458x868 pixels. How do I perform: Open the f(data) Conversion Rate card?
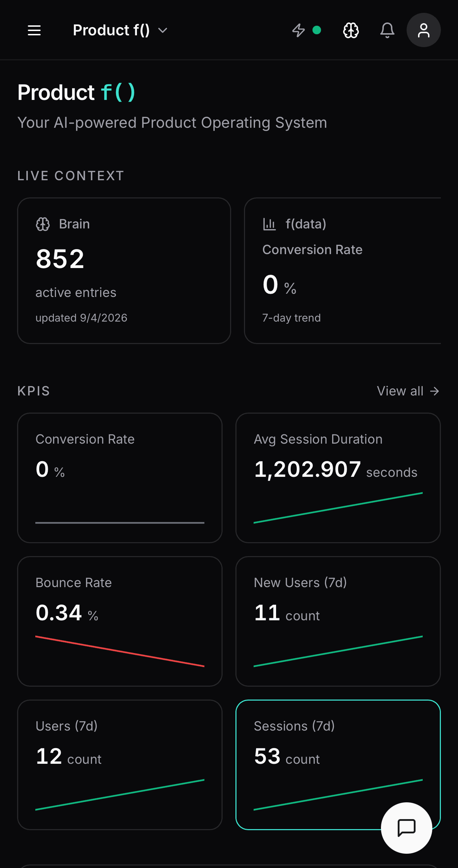pyautogui.click(x=342, y=271)
